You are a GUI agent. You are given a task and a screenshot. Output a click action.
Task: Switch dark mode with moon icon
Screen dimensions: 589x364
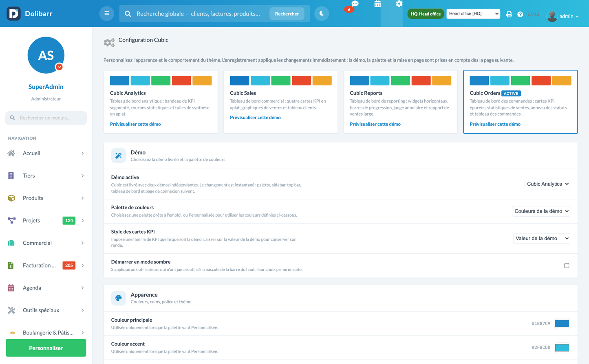point(322,13)
